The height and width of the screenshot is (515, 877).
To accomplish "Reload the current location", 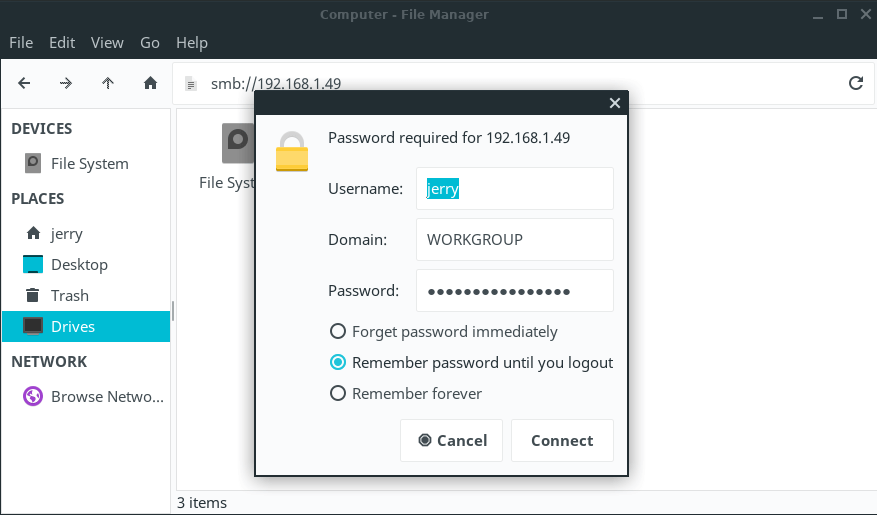I will [855, 83].
